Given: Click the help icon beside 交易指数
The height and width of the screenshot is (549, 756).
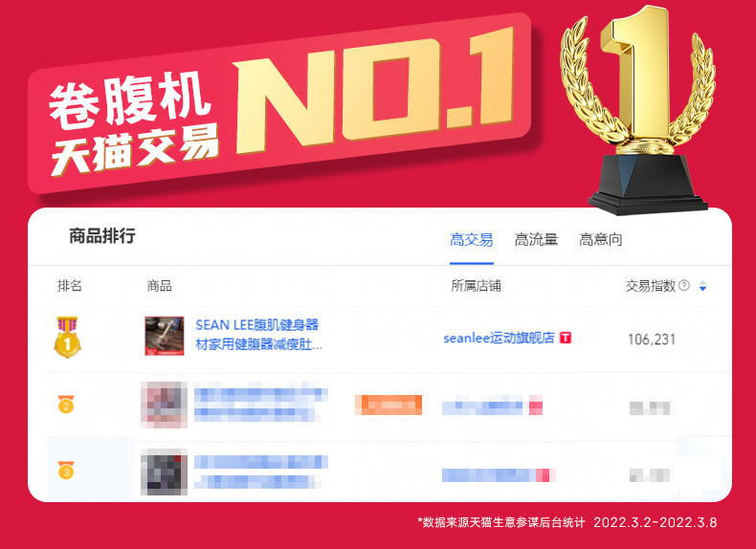Looking at the screenshot, I should 683,285.
